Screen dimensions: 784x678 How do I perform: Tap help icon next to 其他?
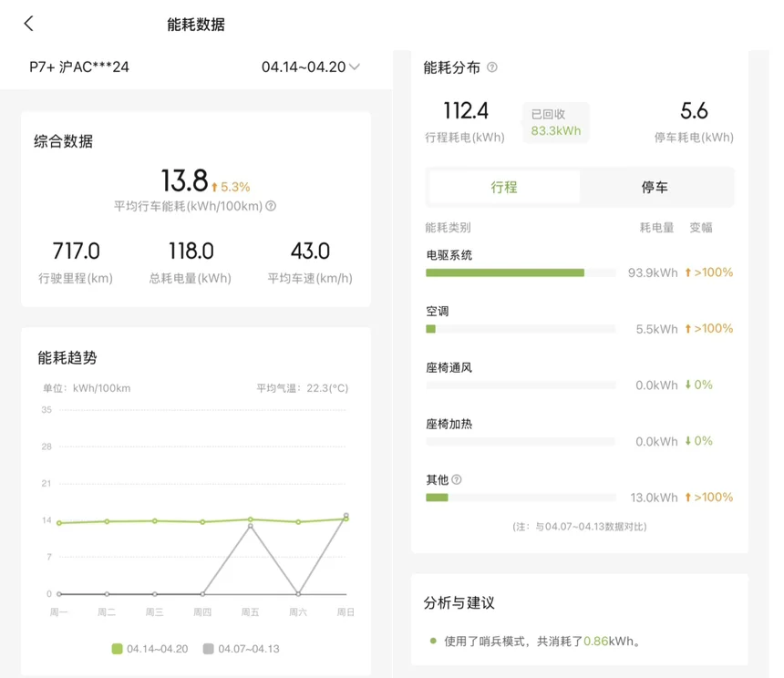tap(457, 479)
